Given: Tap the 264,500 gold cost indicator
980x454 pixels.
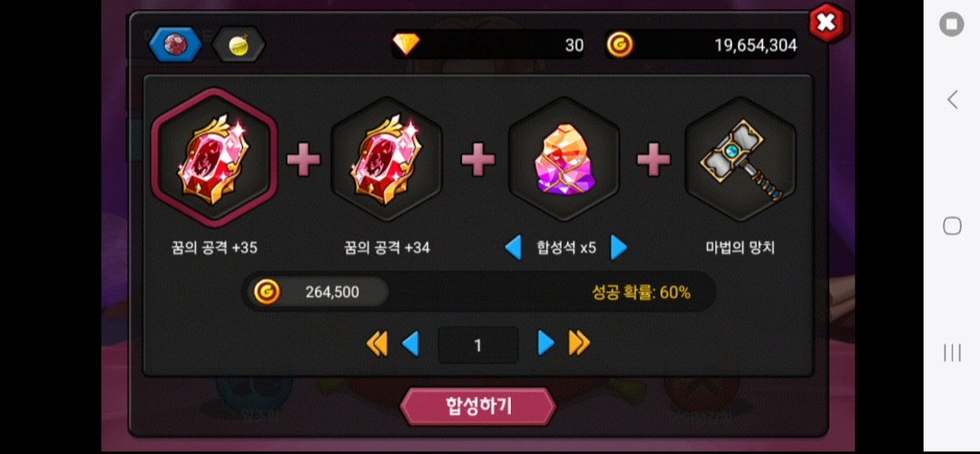Looking at the screenshot, I should (x=318, y=291).
